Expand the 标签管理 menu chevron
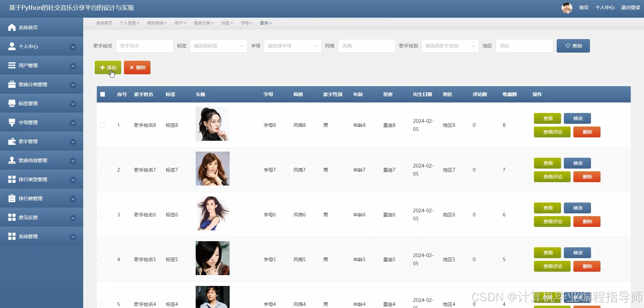 click(73, 104)
